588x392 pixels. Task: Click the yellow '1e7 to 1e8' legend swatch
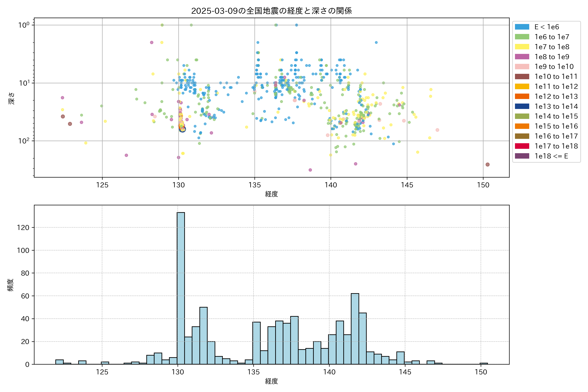(522, 47)
